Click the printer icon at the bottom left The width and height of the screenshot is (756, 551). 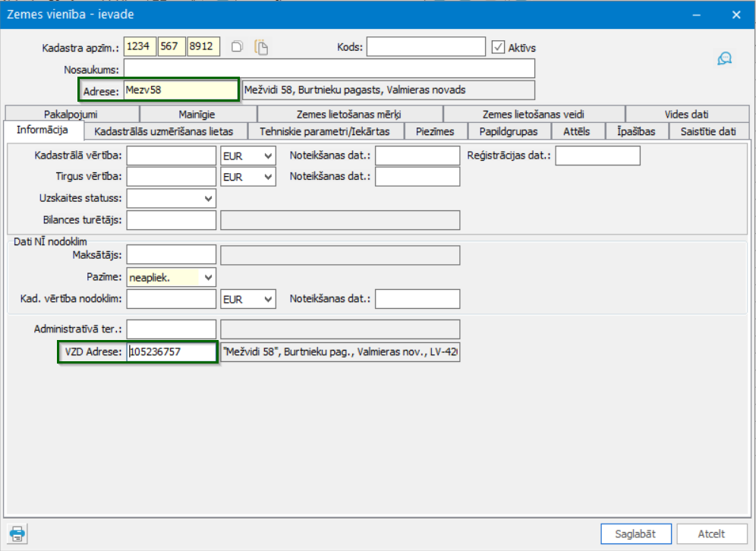17,534
